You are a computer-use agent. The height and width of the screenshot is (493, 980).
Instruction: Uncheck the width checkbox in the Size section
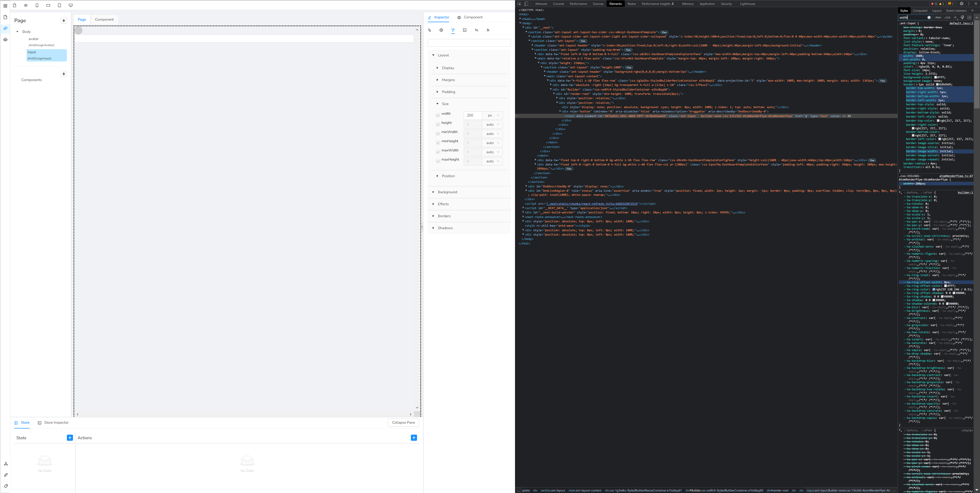(438, 115)
